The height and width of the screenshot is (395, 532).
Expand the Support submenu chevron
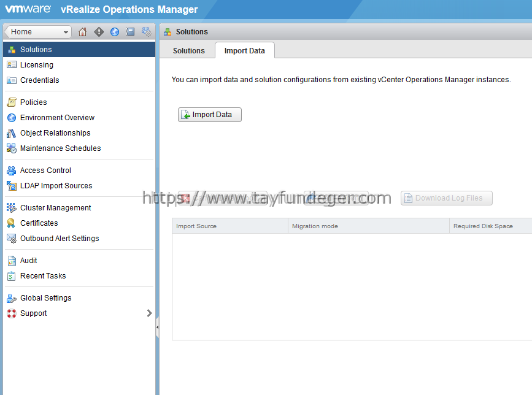pos(149,313)
